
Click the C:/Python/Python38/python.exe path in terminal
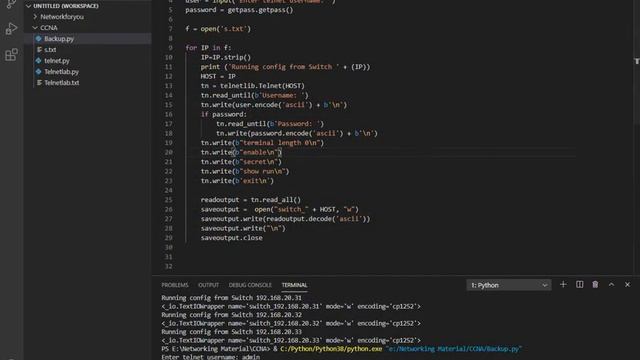331,349
